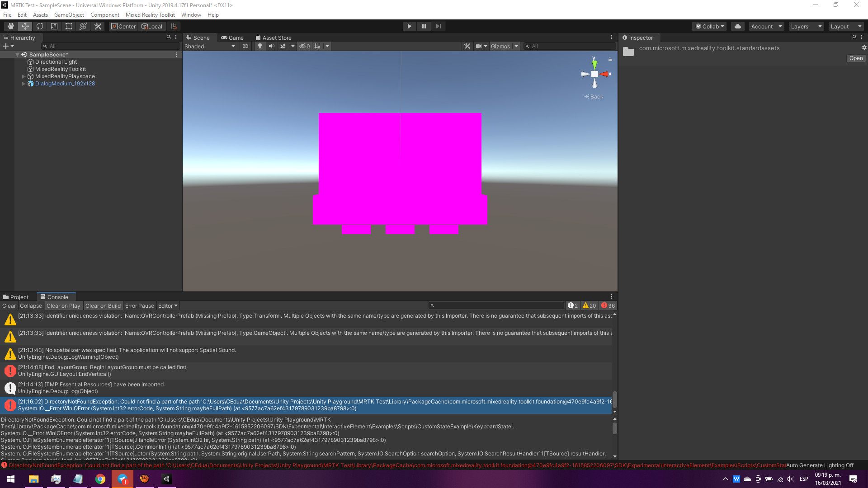868x488 pixels.
Task: Select the Rect Transform tool
Action: pos(68,26)
